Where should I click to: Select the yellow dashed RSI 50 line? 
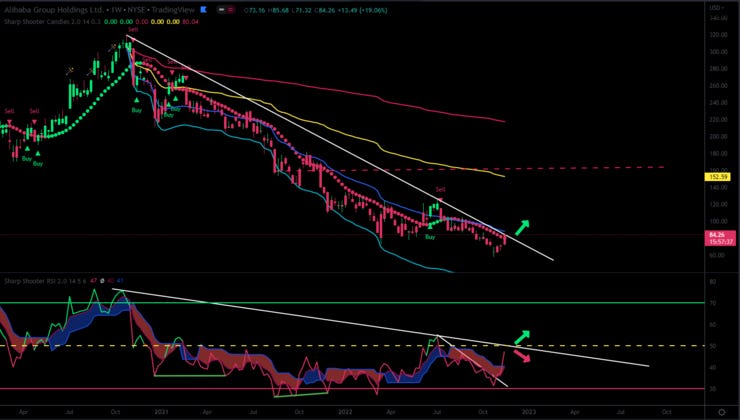[x=352, y=346]
